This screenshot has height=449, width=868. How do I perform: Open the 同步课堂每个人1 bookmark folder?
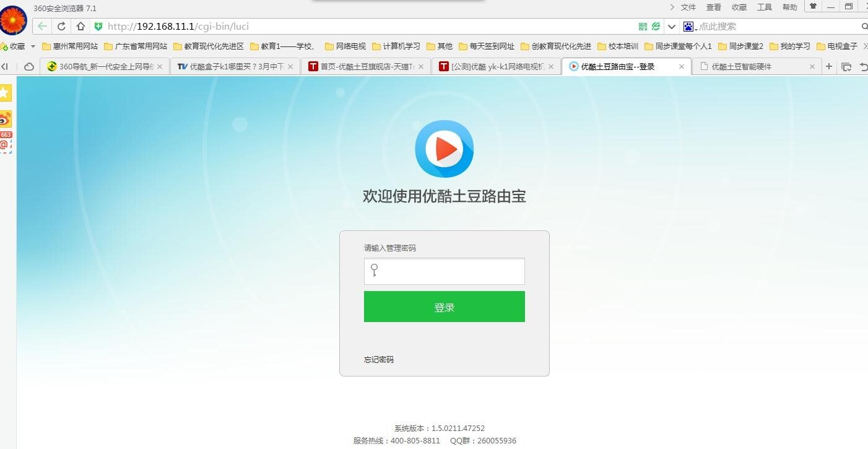click(x=679, y=46)
